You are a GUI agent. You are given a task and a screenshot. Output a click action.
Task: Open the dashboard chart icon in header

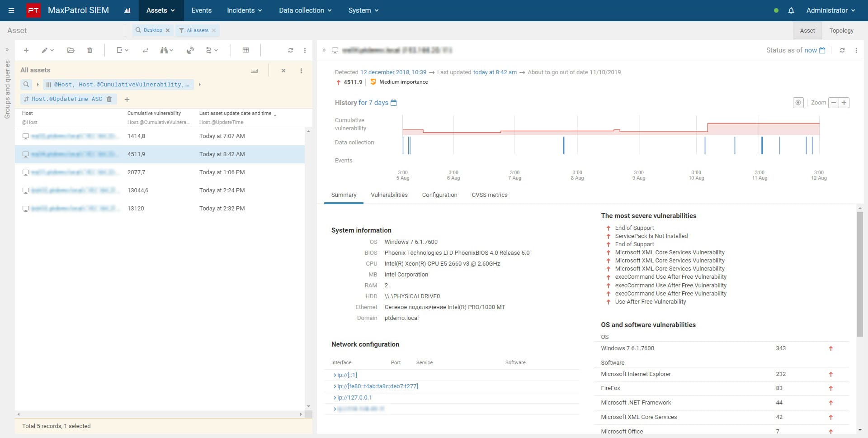[127, 10]
